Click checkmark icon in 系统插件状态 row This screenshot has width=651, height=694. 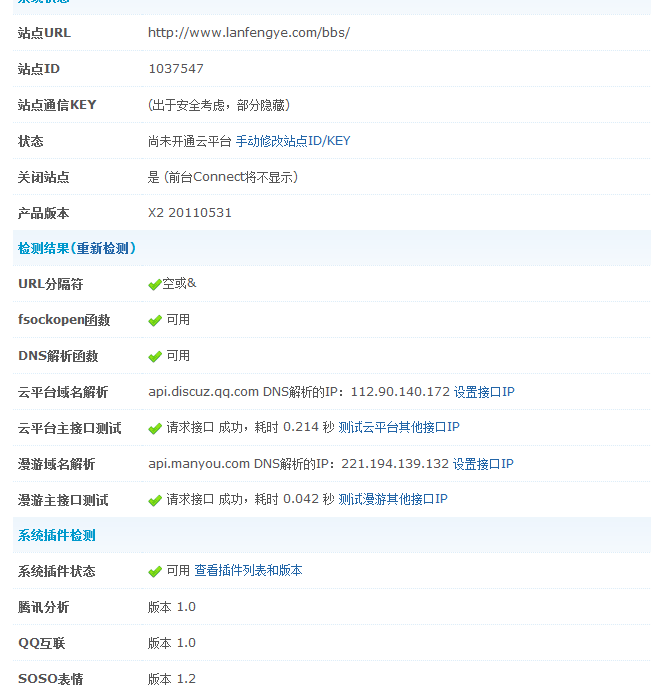coord(155,572)
